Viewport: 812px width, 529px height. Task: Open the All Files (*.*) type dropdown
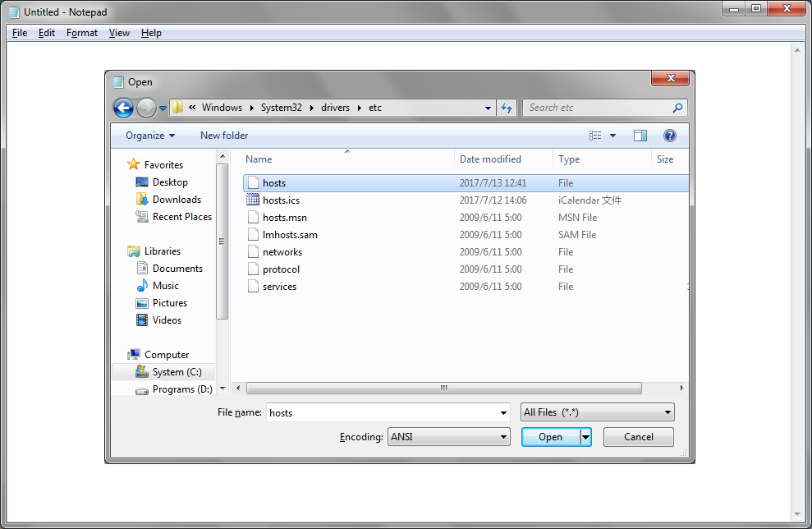point(597,412)
